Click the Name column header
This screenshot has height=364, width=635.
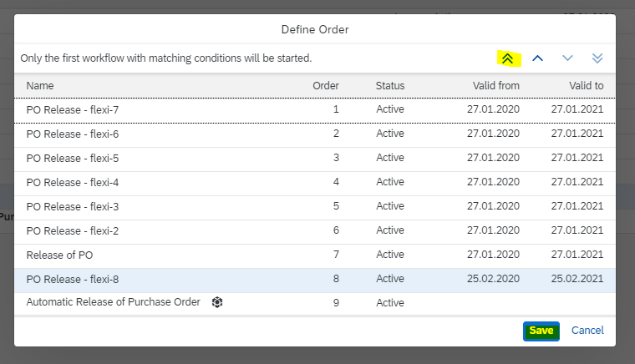click(40, 86)
